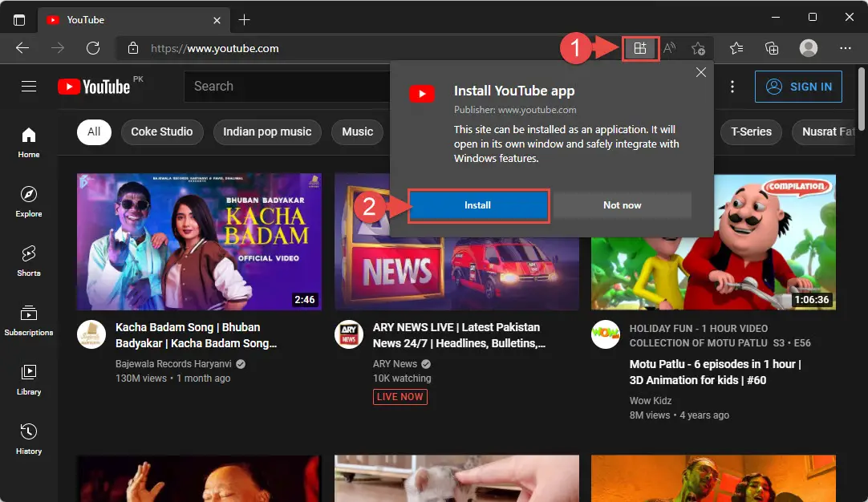Open the browser profile avatar

coord(809,48)
